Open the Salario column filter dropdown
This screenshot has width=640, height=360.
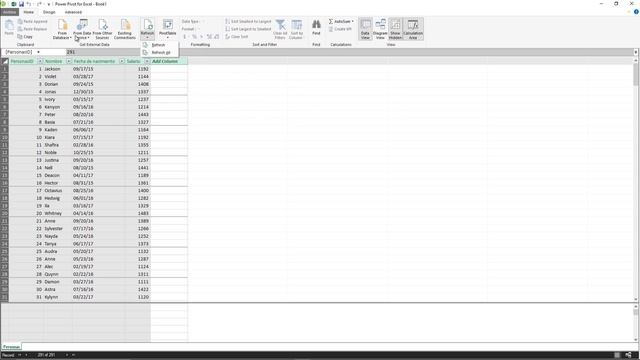(147, 61)
